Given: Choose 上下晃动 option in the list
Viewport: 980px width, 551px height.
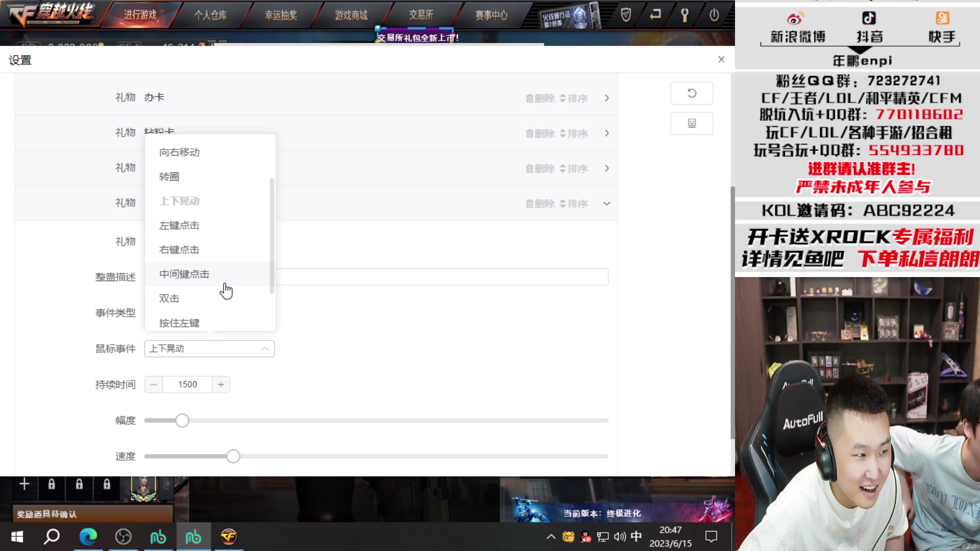Looking at the screenshot, I should [210, 201].
